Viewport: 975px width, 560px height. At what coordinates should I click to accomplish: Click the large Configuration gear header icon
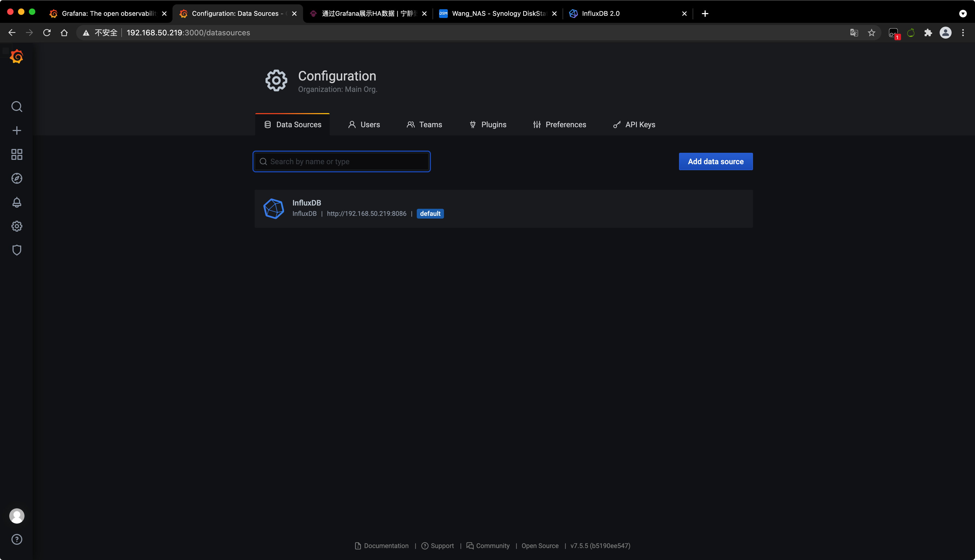pyautogui.click(x=276, y=80)
